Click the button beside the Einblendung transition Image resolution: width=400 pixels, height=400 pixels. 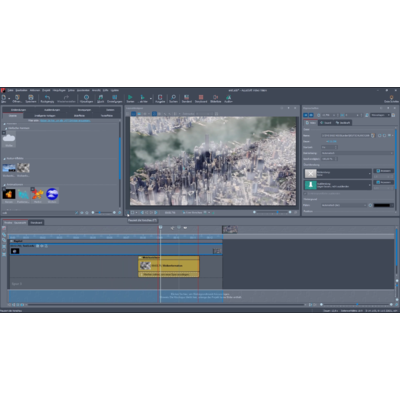[383, 171]
